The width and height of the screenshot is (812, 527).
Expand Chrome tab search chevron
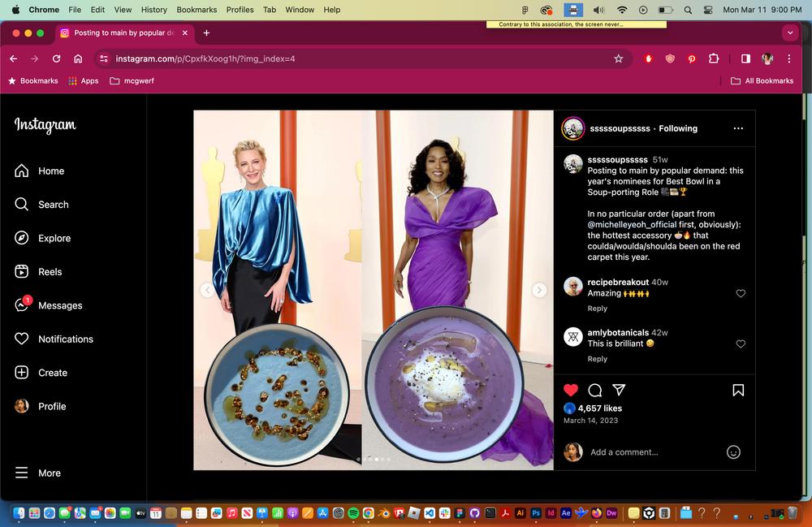[x=790, y=33]
